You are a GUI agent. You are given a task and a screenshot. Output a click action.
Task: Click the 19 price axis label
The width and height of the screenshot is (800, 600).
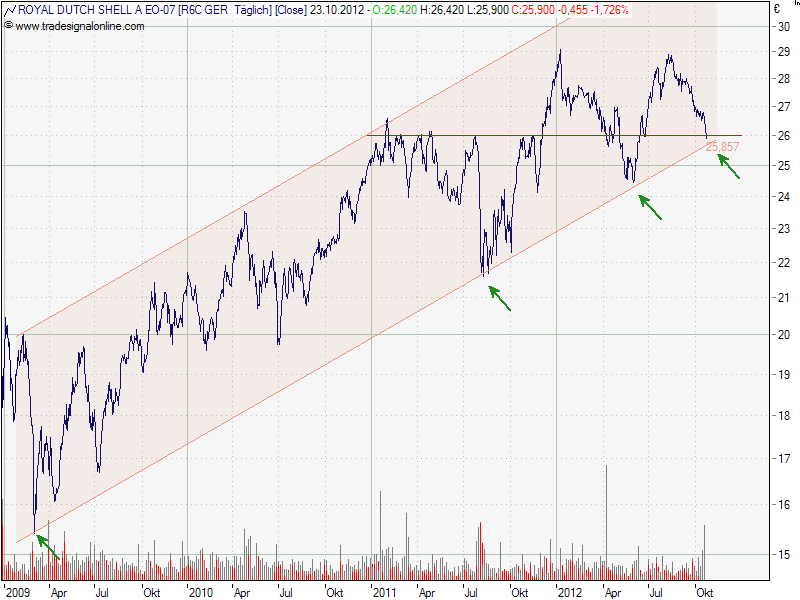784,374
